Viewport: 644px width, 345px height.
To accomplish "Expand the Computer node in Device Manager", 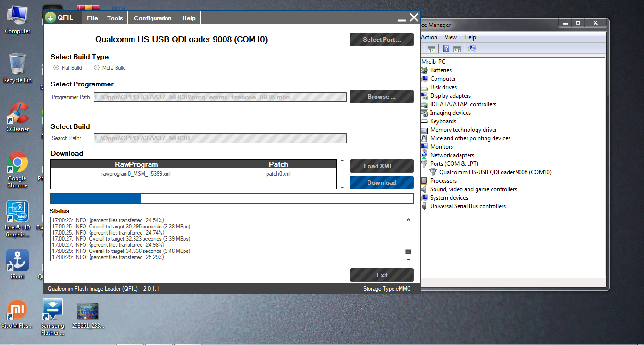I will (x=443, y=79).
